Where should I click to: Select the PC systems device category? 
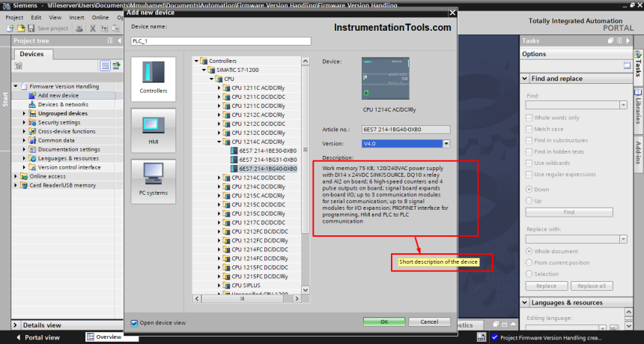tap(154, 181)
